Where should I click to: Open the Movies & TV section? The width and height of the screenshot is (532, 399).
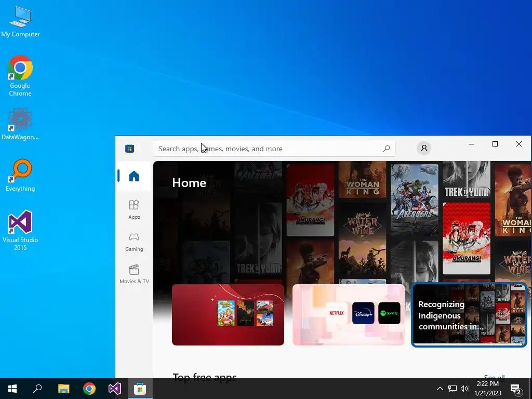coord(134,274)
